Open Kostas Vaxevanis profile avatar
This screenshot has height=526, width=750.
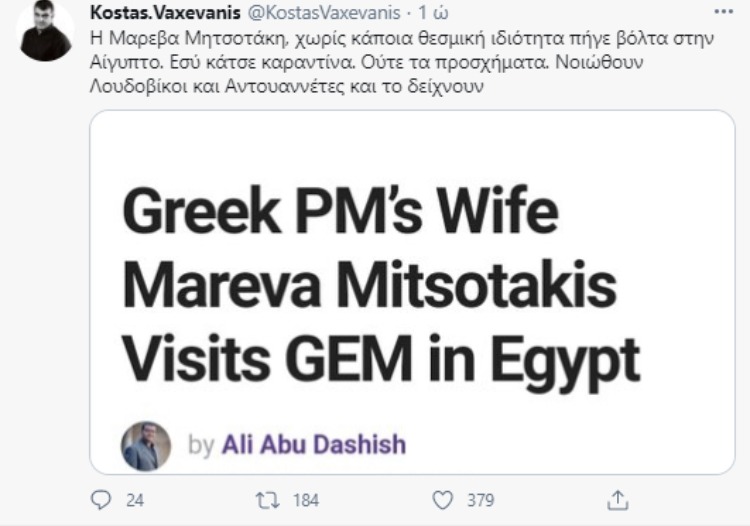(45, 32)
